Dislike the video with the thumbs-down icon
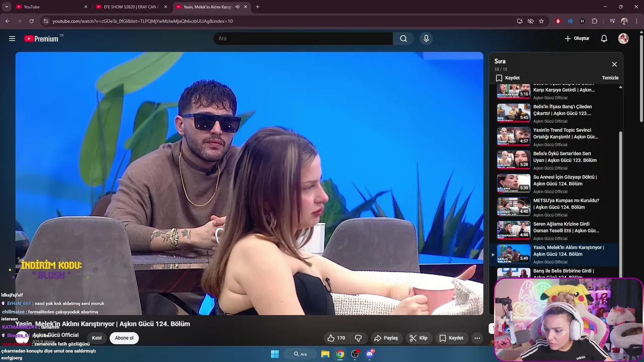 pos(359,338)
